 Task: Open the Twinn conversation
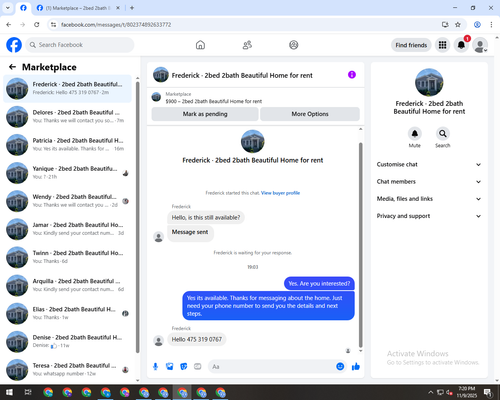pyautogui.click(x=67, y=257)
